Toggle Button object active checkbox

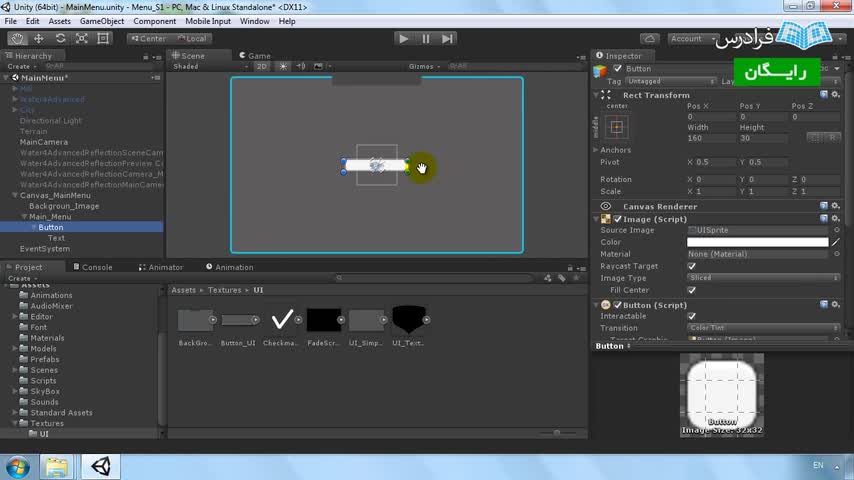[x=618, y=69]
